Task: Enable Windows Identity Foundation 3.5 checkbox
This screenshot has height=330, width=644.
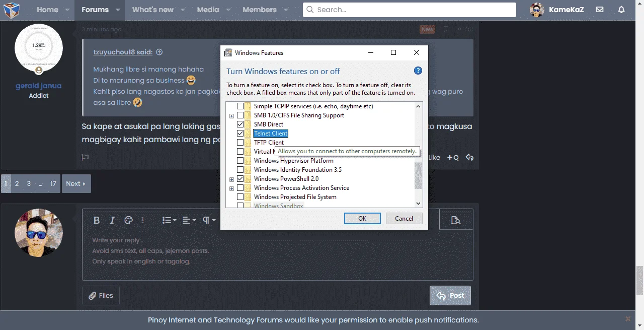Action: [240, 170]
